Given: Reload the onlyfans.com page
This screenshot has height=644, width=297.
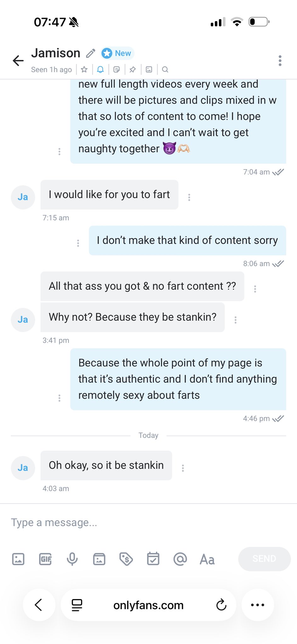Looking at the screenshot, I should [x=221, y=605].
